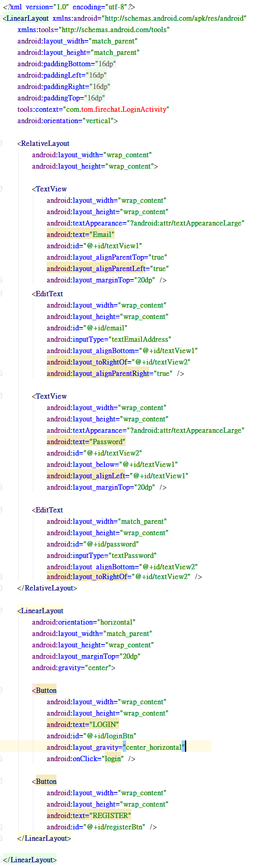274x868 pixels.
Task: Click the com.tom.firechat.LoginActivity context value
Action: click(x=116, y=109)
